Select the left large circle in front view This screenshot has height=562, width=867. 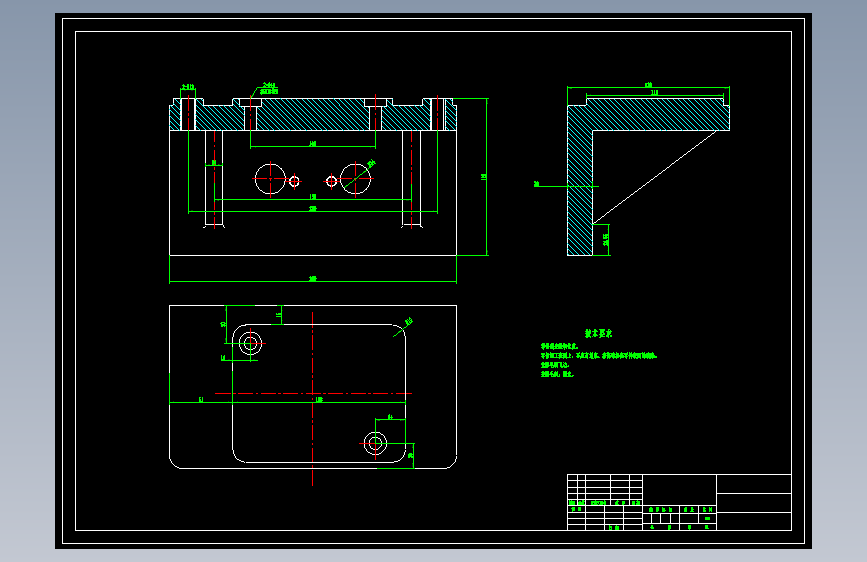[x=270, y=179]
